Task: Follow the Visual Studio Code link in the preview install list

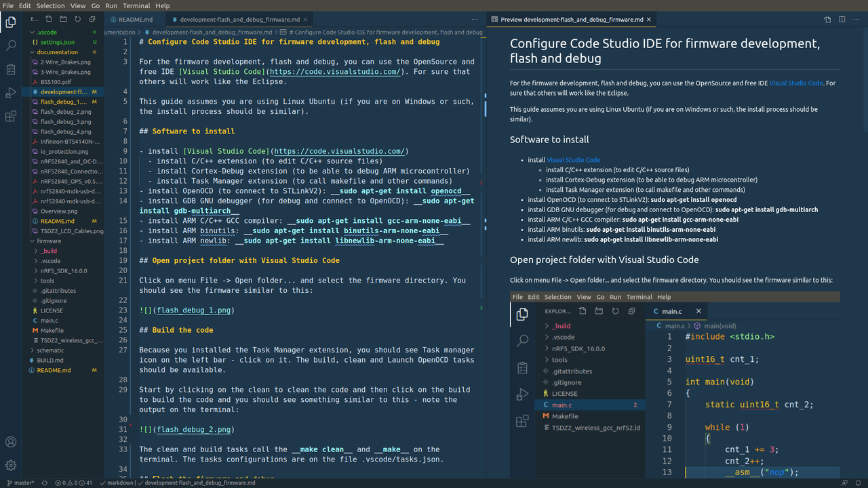Action: pos(573,160)
